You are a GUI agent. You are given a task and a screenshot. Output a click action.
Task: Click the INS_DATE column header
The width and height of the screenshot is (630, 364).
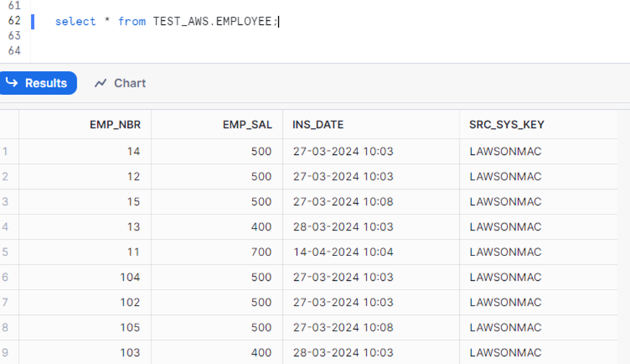point(318,125)
